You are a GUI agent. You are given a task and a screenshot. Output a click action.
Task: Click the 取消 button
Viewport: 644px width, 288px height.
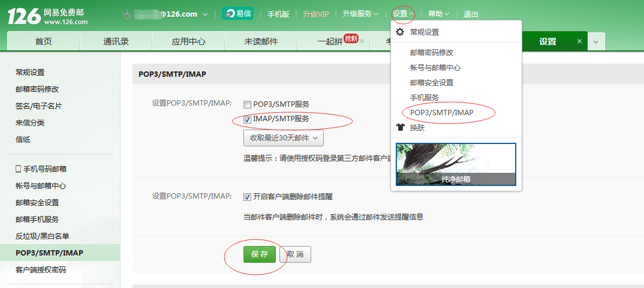pyautogui.click(x=295, y=254)
